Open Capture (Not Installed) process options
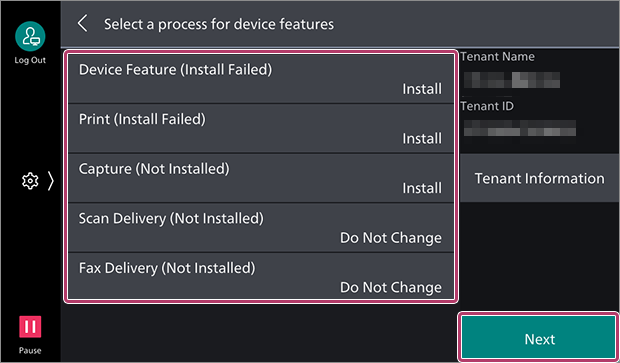The height and width of the screenshot is (363, 620). click(x=261, y=178)
